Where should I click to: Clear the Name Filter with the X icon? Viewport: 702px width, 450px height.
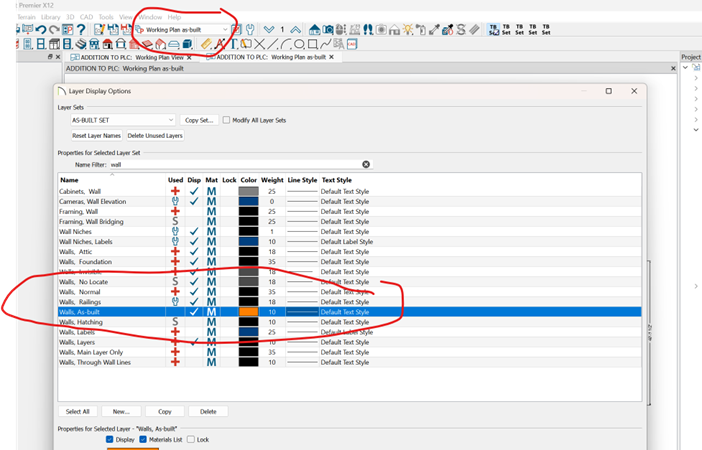[366, 164]
